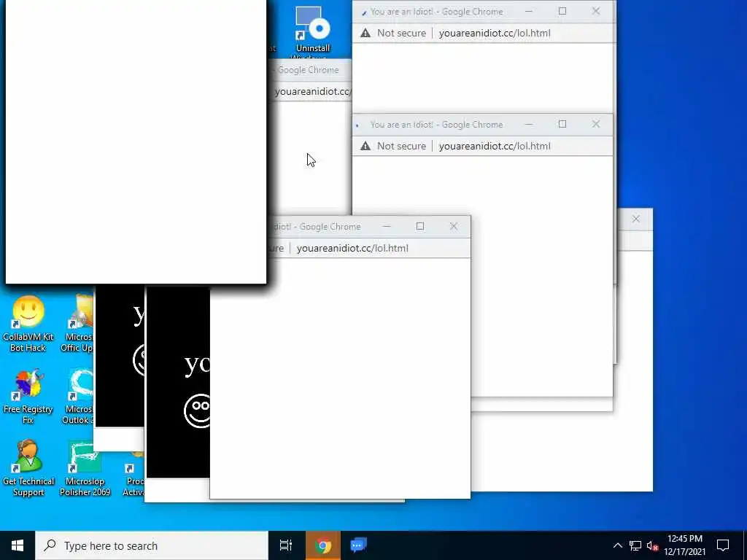Click the muted volume tray icon

(x=653, y=545)
